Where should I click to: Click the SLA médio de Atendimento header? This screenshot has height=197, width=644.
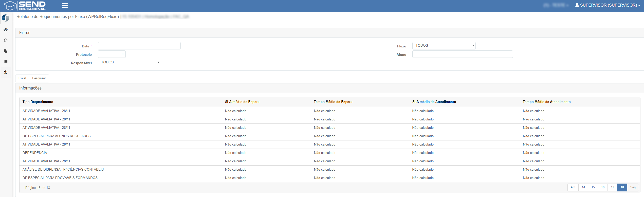tap(434, 102)
